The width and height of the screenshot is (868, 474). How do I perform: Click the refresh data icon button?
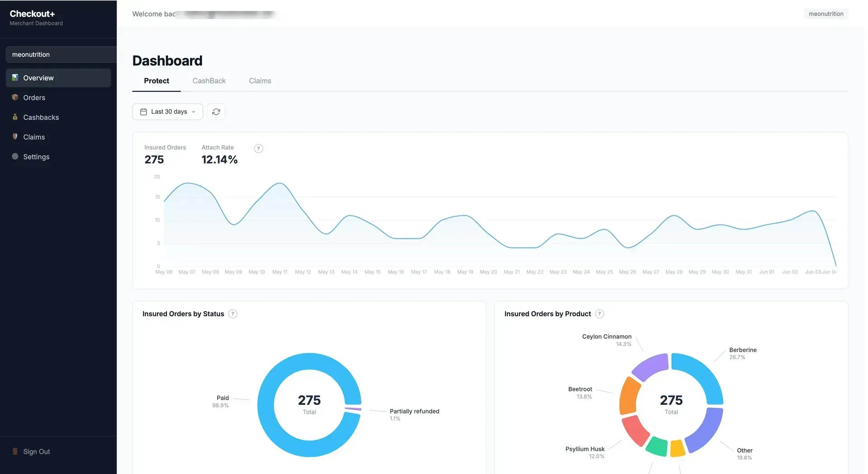tap(216, 112)
